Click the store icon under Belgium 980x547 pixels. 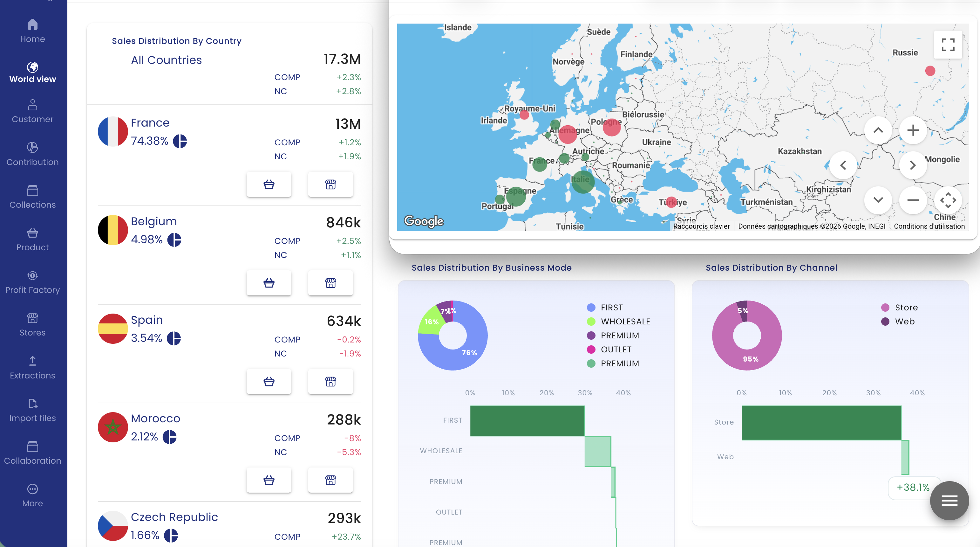[x=330, y=283]
